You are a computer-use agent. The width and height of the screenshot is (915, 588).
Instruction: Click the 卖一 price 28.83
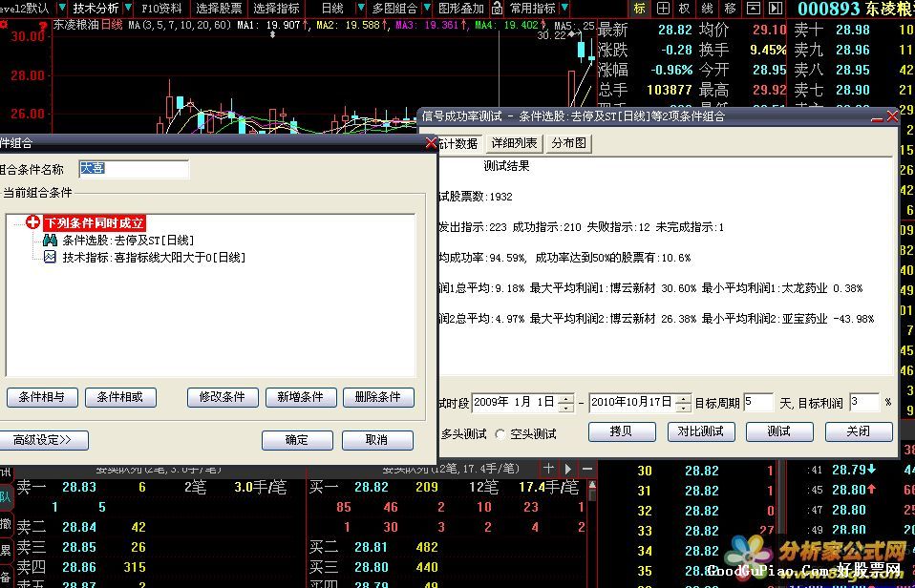click(x=78, y=487)
